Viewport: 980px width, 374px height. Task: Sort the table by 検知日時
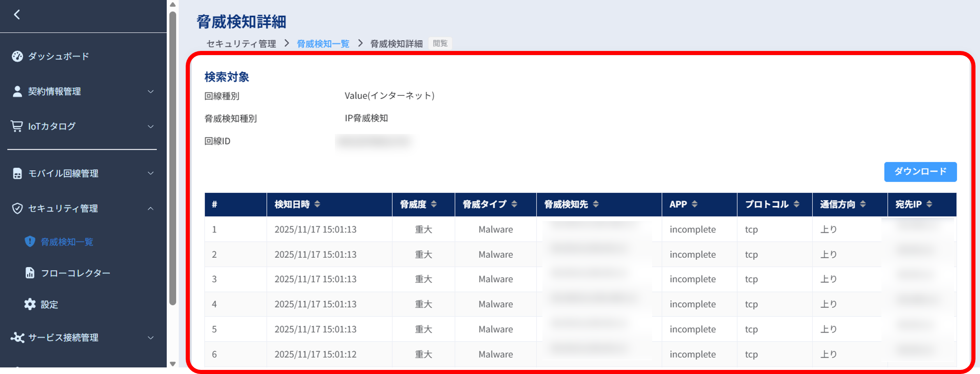coord(296,204)
